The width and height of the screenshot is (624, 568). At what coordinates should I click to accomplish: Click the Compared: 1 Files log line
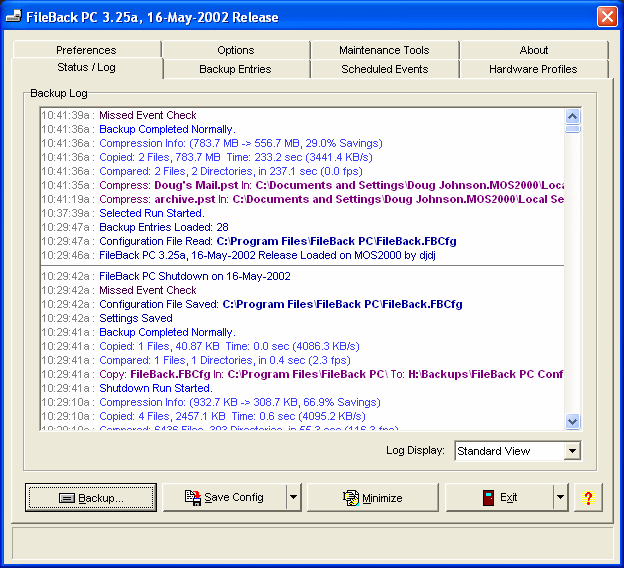tap(196, 360)
